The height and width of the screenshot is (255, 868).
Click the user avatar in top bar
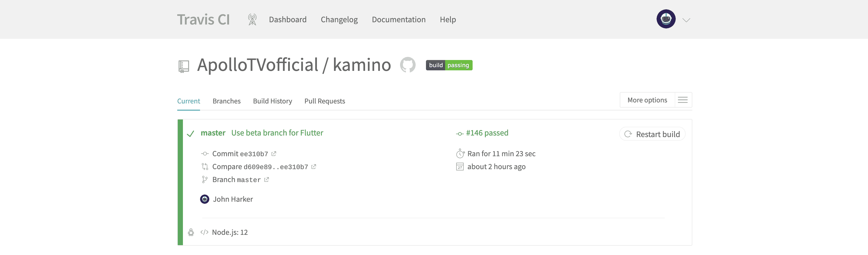tap(666, 19)
